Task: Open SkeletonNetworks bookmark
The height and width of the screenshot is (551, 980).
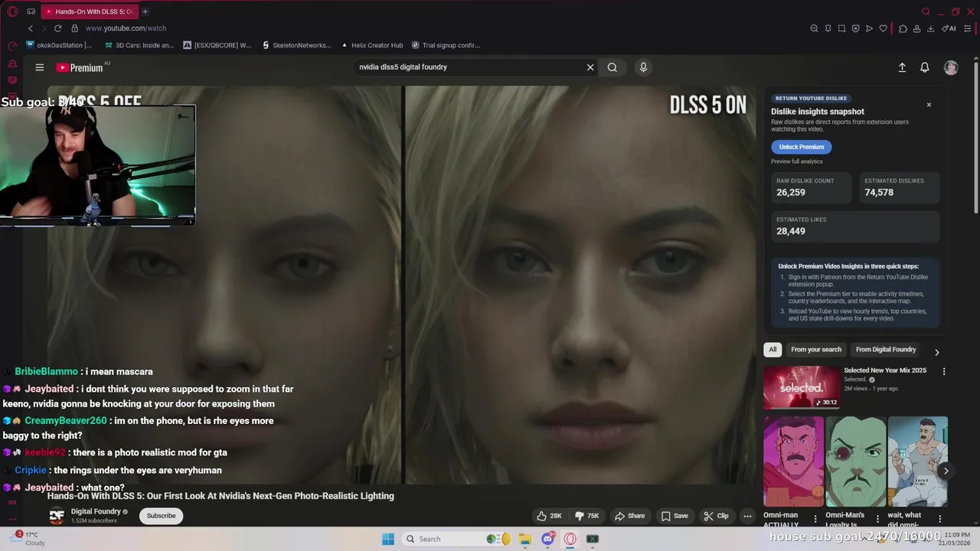Action: pos(296,45)
